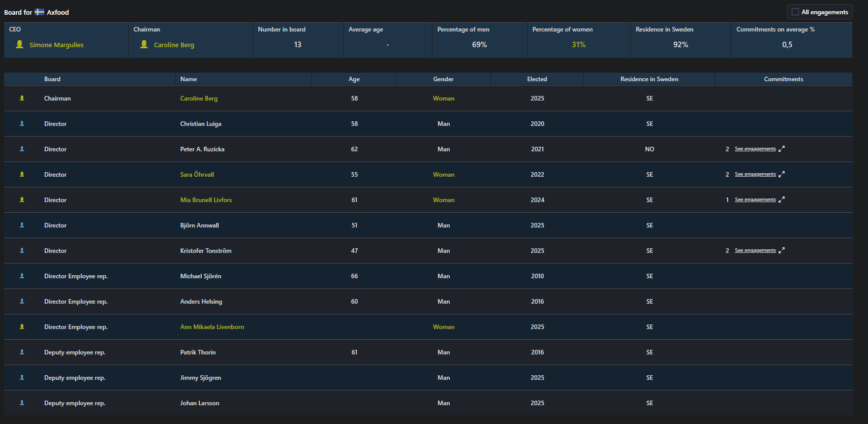Click the 69% percentage of men value

coord(479,45)
